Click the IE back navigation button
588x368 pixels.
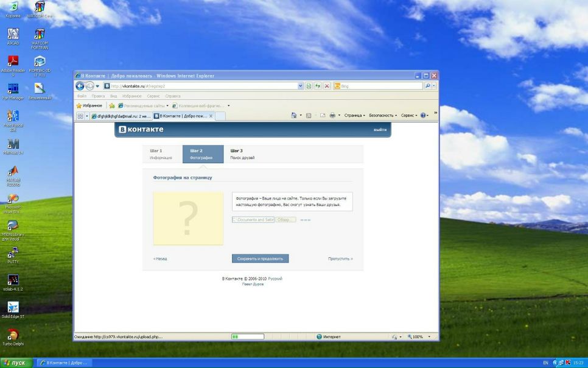[x=80, y=86]
